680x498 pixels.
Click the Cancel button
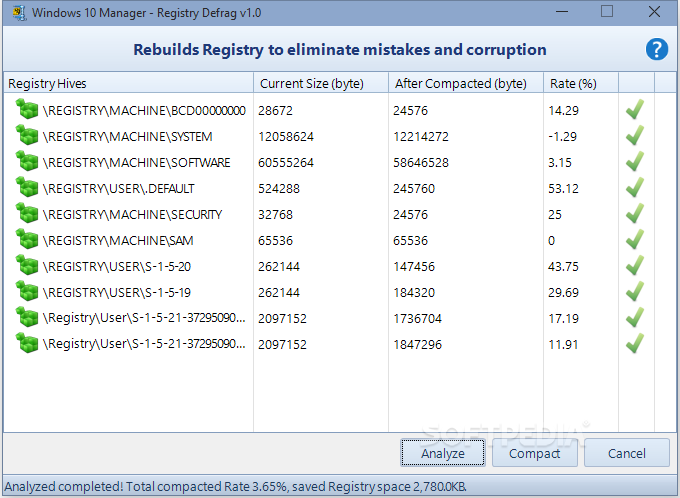627,453
